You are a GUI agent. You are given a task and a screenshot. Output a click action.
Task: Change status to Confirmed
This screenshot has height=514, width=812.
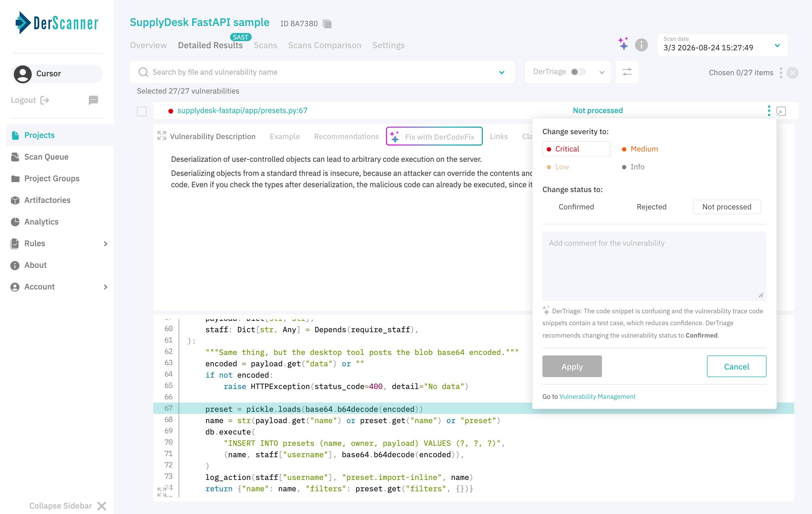576,207
